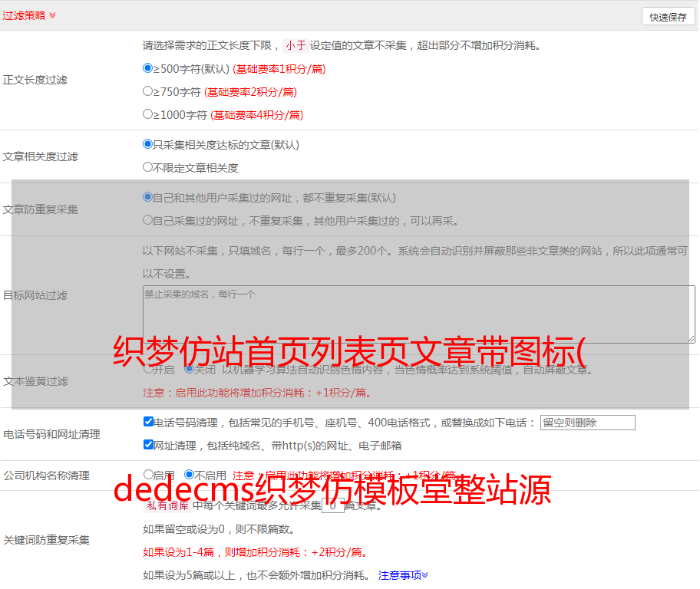Toggle the 网址清理 checkbox
The height and width of the screenshot is (589, 700).
coord(148,444)
